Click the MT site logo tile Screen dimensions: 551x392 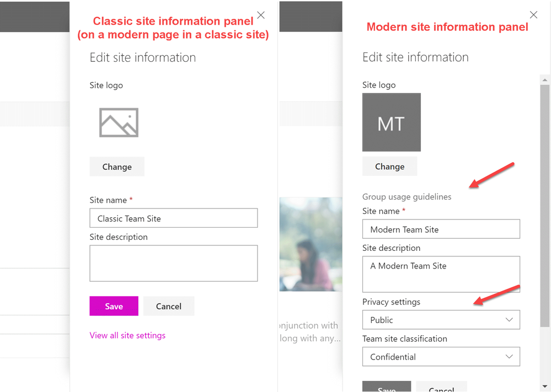pos(392,122)
